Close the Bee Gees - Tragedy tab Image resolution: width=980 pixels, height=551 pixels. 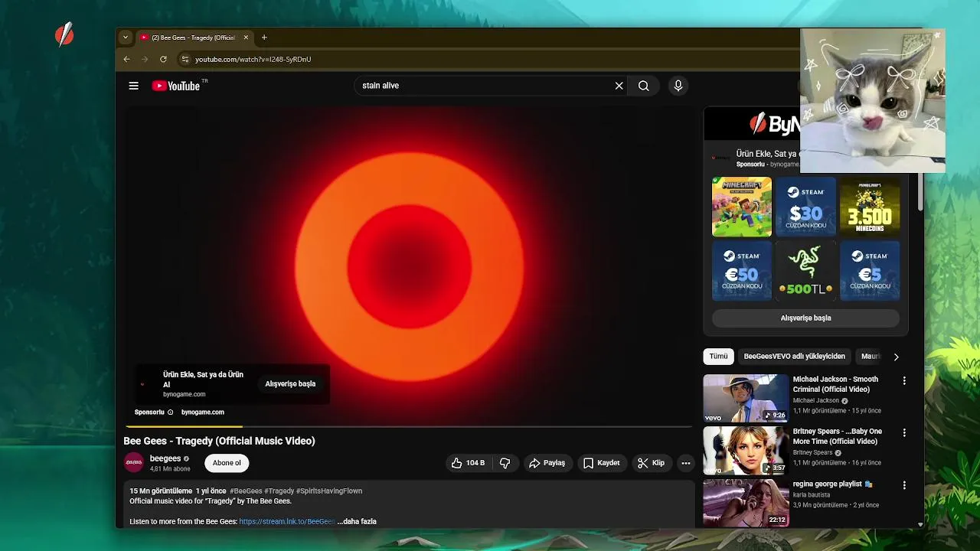tap(246, 37)
